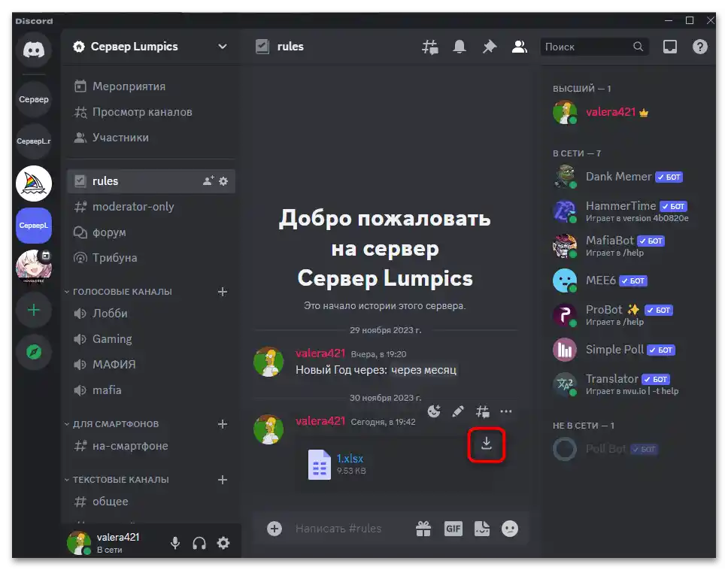
Task: Open the pinned messages panel
Action: click(x=490, y=46)
